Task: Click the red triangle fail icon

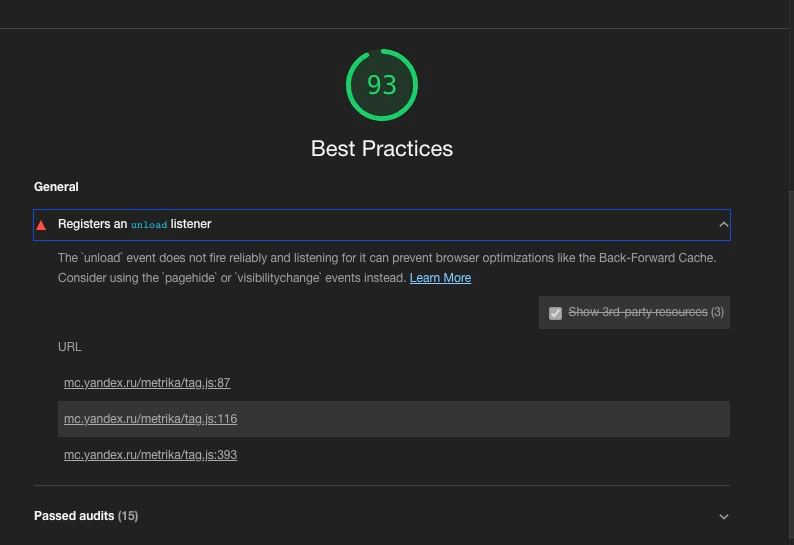Action: tap(41, 225)
